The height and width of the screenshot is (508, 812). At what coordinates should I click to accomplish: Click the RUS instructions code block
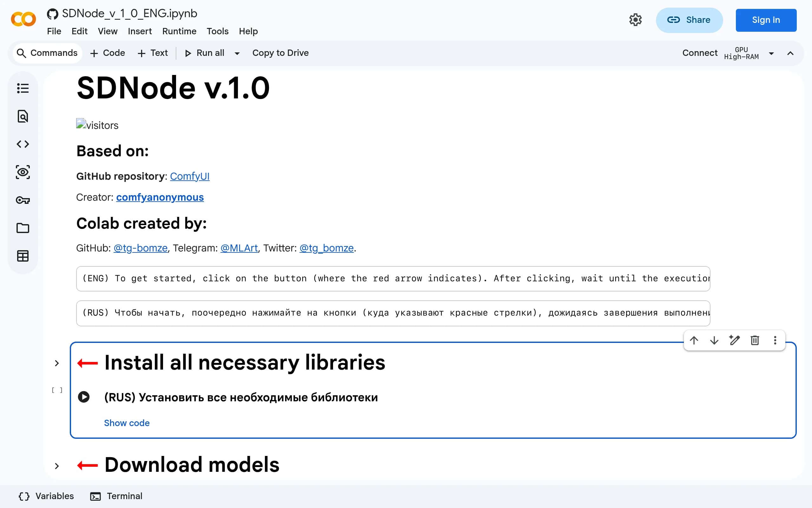[x=393, y=313]
